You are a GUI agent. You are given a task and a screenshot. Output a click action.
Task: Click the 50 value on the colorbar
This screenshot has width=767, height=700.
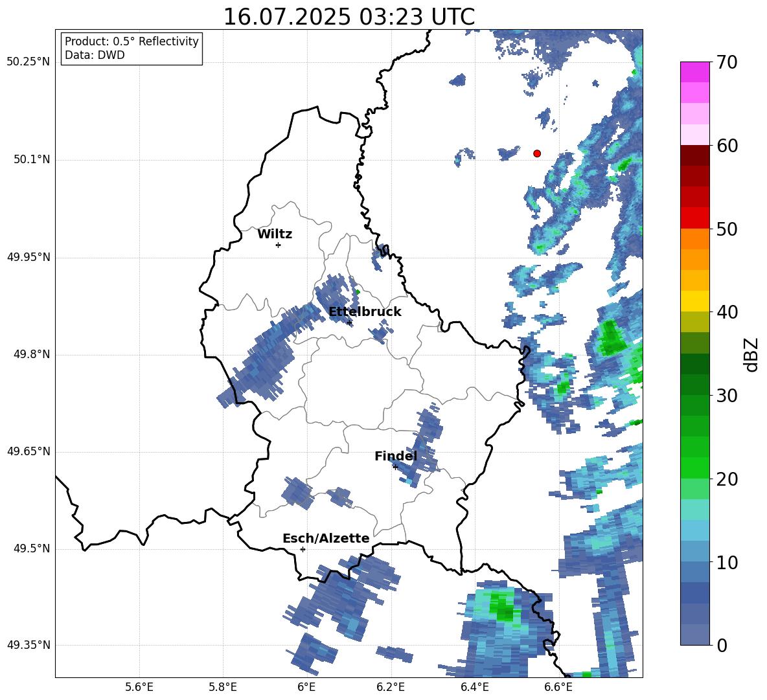pyautogui.click(x=727, y=229)
